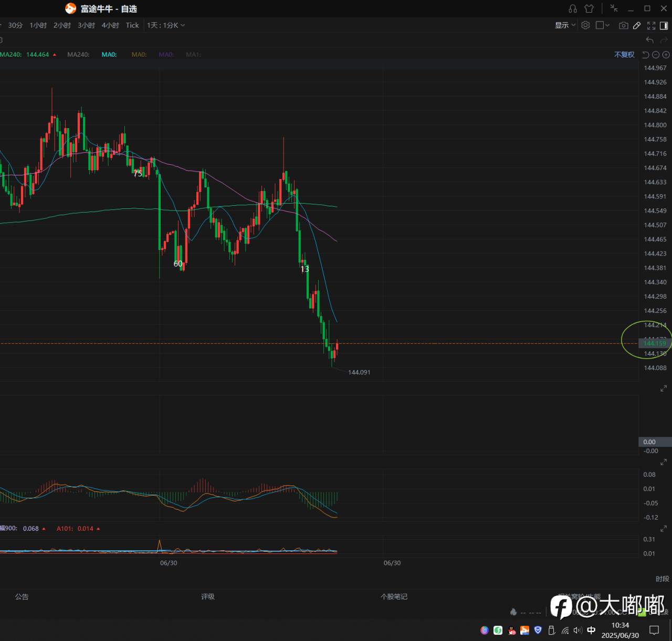Viewport: 672px width, 641px height.
Task: Click the 75 marker on the chart
Action: [138, 173]
